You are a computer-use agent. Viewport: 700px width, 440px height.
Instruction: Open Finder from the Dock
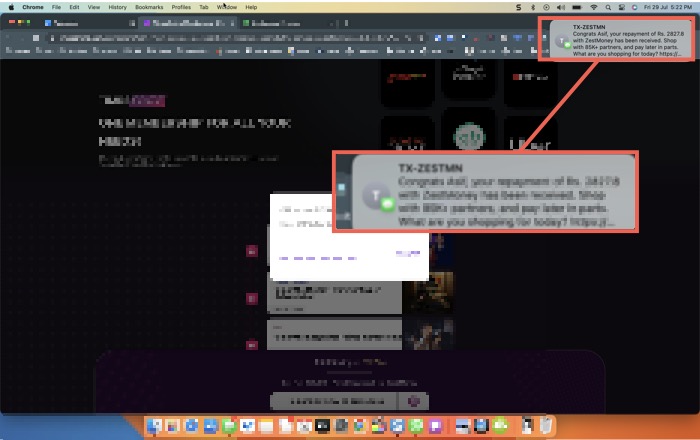[154, 426]
